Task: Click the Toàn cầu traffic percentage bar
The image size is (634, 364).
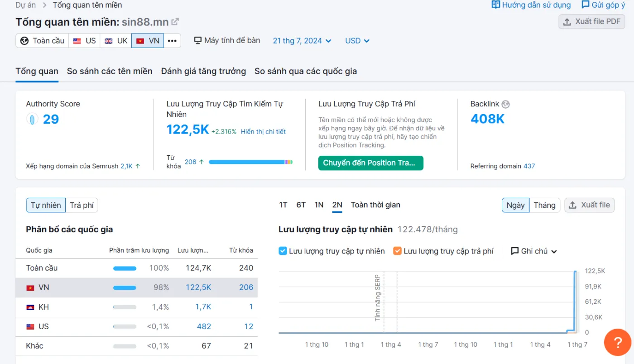Action: pyautogui.click(x=125, y=268)
